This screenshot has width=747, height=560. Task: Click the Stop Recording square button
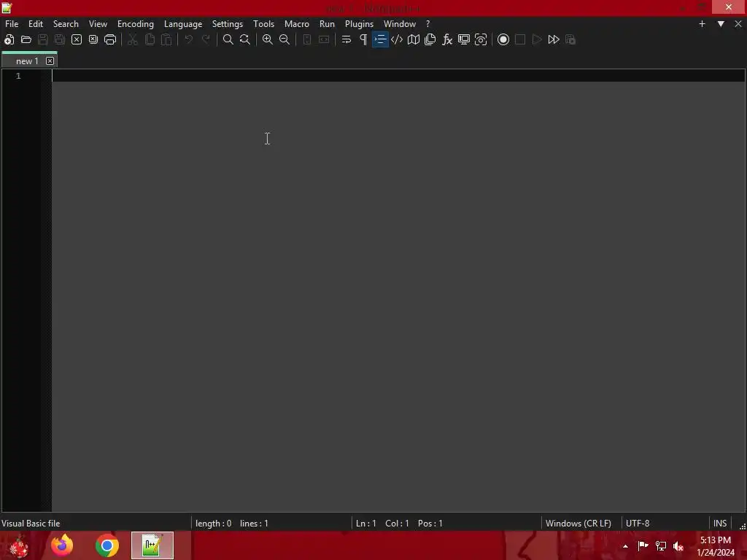pyautogui.click(x=520, y=39)
